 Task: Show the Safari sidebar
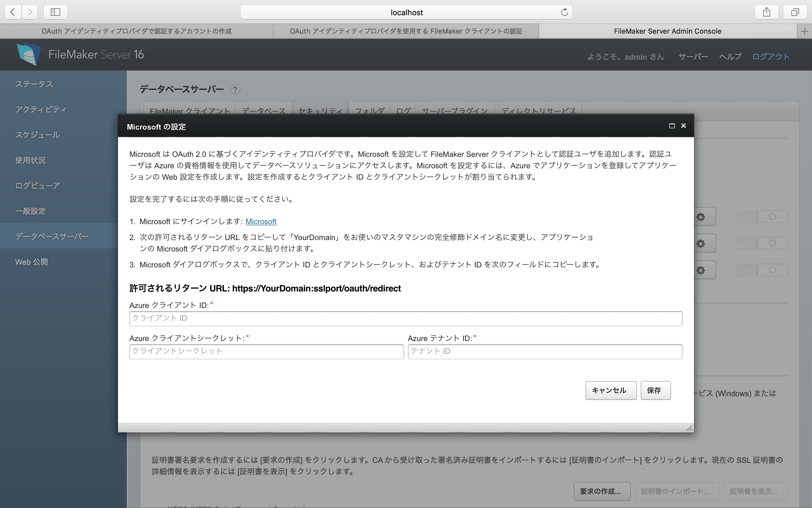[56, 12]
